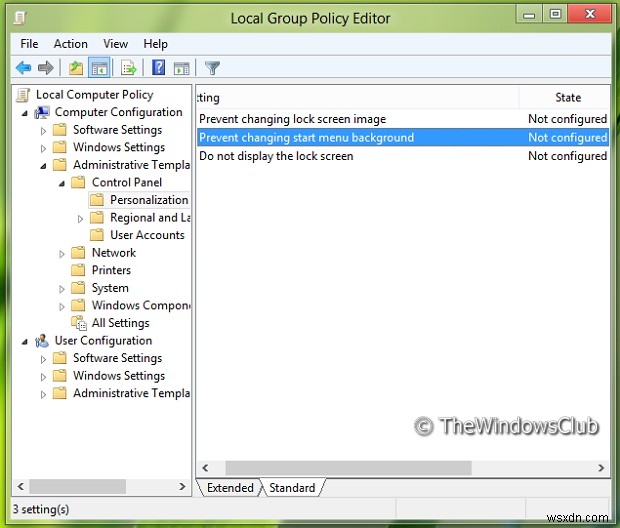
Task: Minimize the Local Group Policy Editor window
Action: (529, 15)
